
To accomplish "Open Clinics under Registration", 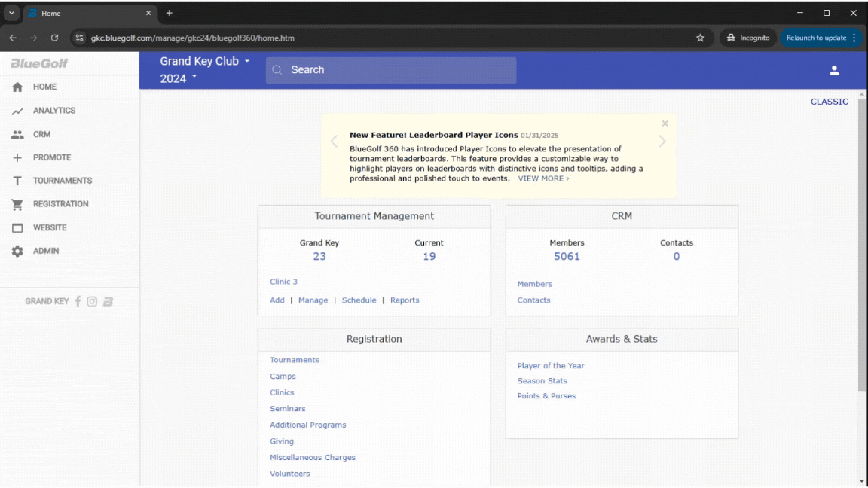I will pyautogui.click(x=282, y=393).
